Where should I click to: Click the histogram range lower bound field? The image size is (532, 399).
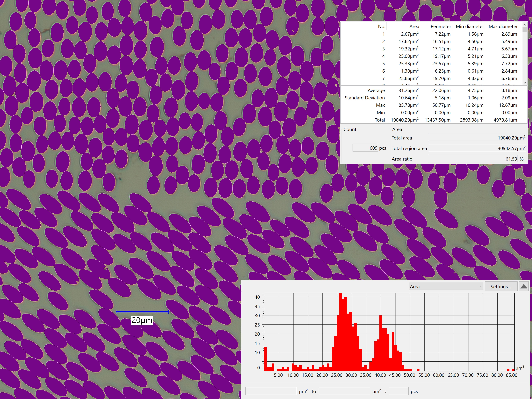[x=271, y=391]
